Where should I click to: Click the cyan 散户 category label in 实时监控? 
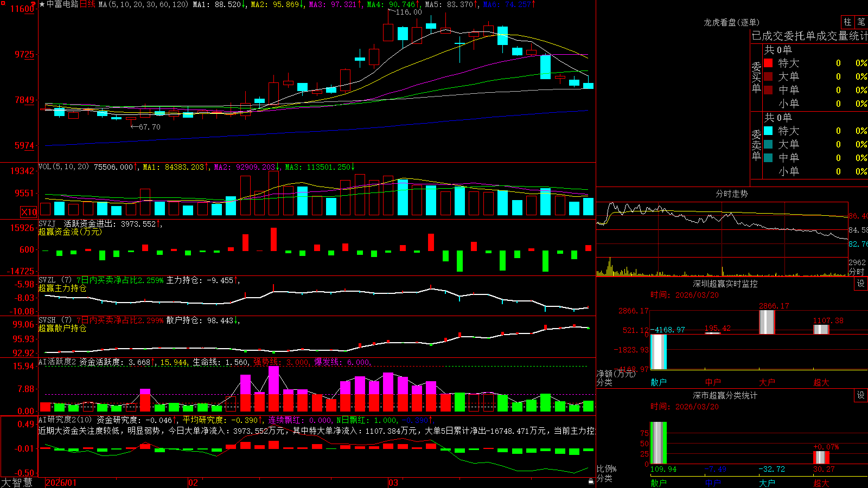click(659, 382)
